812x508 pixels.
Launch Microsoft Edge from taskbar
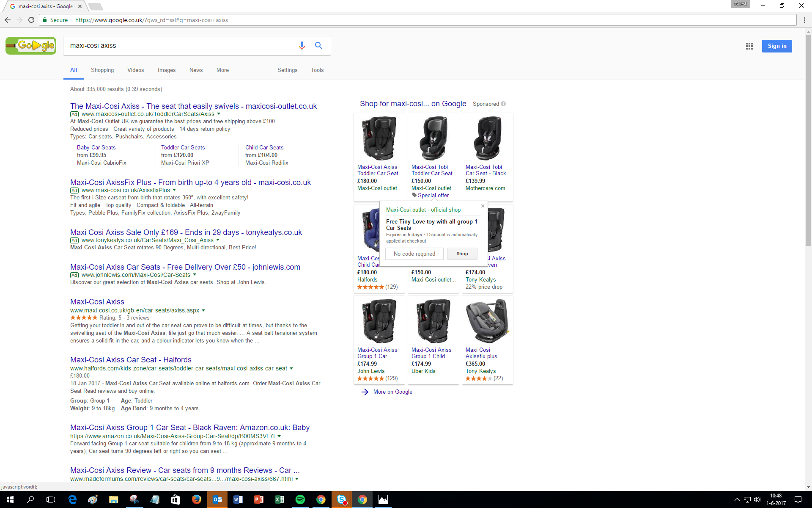coord(72,500)
